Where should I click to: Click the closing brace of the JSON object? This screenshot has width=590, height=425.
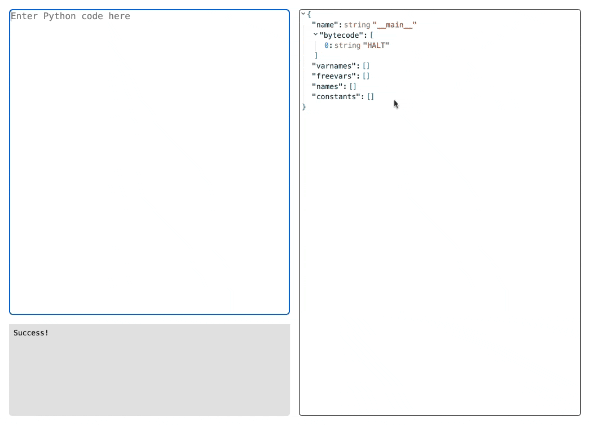click(x=304, y=107)
